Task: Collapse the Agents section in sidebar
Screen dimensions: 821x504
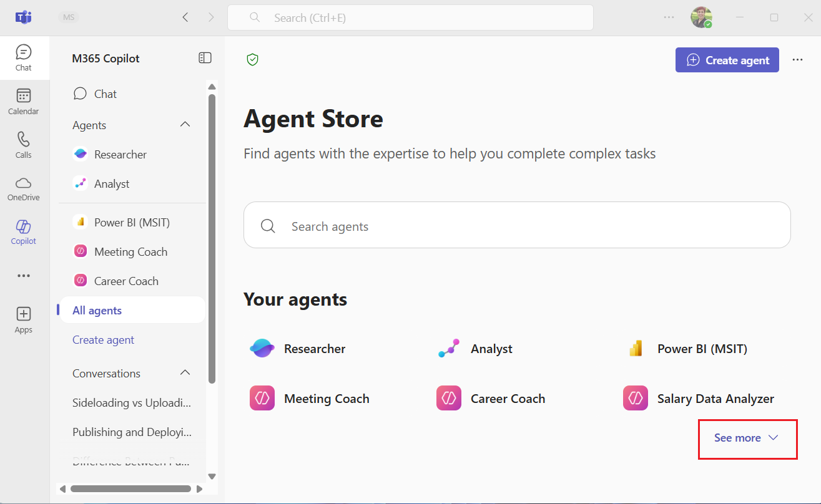Action: [x=185, y=125]
